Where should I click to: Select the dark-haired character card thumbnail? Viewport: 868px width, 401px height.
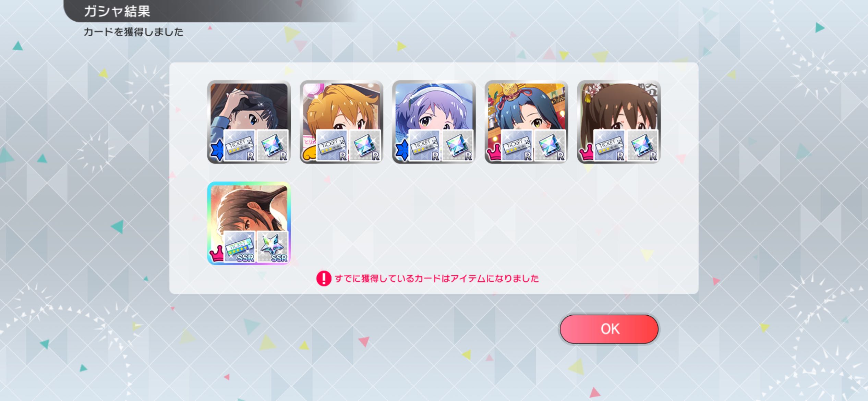pyautogui.click(x=249, y=122)
